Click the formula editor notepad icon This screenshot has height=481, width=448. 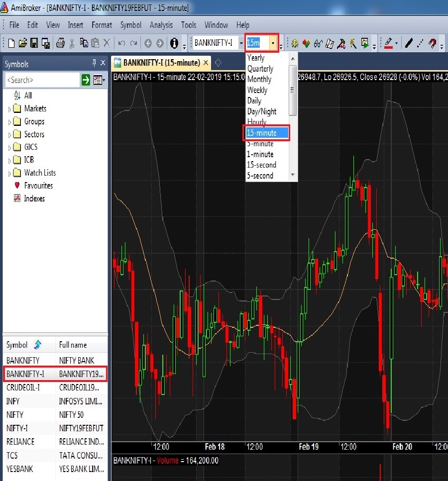(x=330, y=43)
